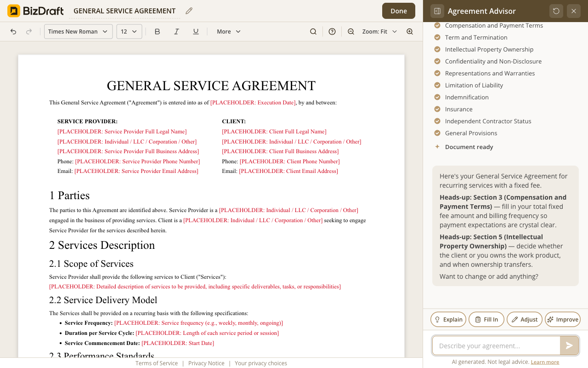This screenshot has height=368, width=588.
Task: Click the Client Full Legal Name placeholder
Action: click(274, 132)
